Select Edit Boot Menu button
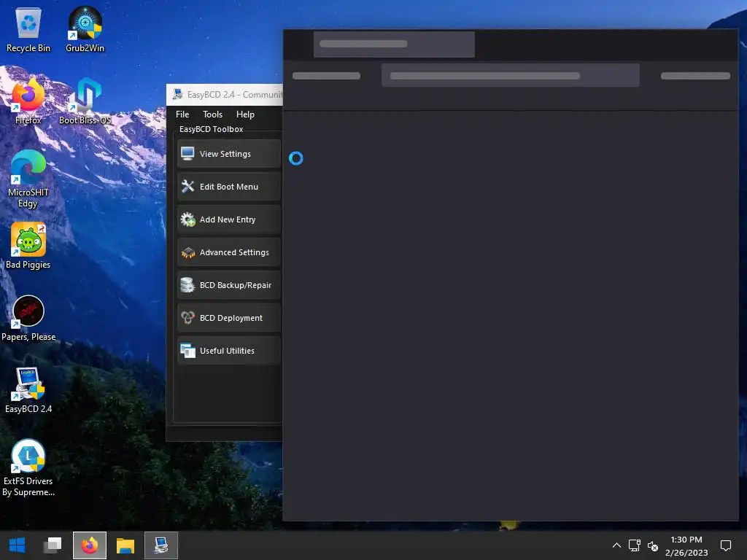The width and height of the screenshot is (747, 560). [x=229, y=187]
